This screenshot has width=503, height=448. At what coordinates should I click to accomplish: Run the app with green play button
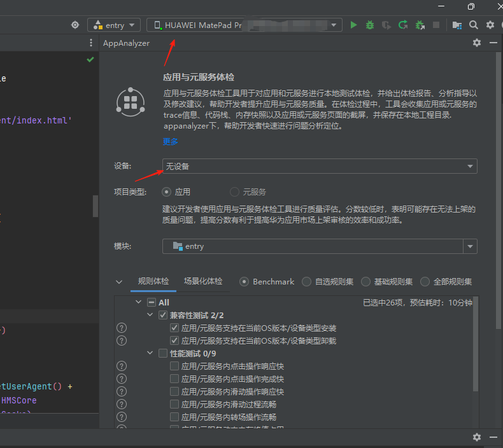pos(353,25)
